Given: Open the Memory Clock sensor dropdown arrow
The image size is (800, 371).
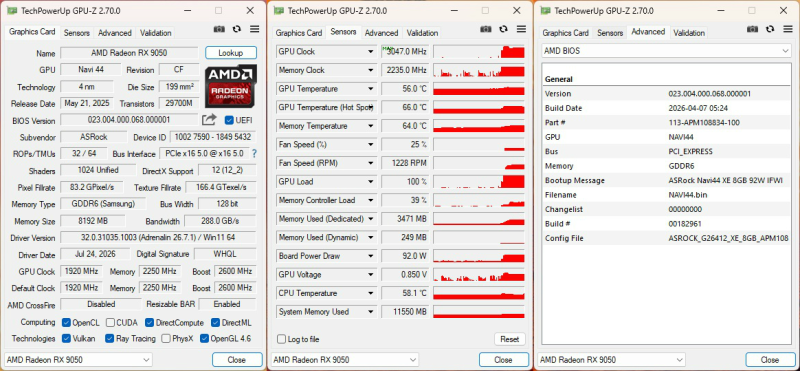Looking at the screenshot, I should (371, 70).
